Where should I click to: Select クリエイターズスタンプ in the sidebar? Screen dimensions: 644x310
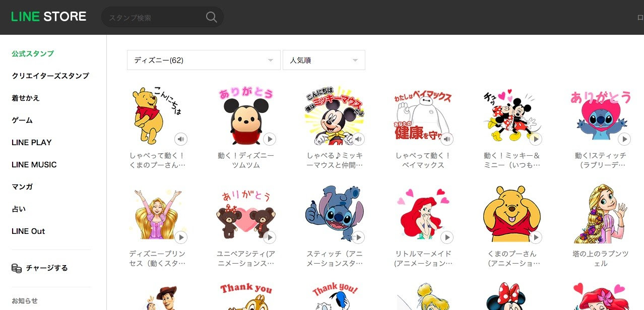tap(51, 76)
